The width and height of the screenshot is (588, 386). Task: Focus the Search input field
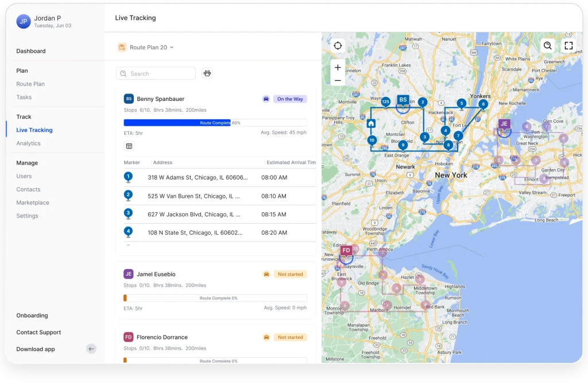click(156, 73)
